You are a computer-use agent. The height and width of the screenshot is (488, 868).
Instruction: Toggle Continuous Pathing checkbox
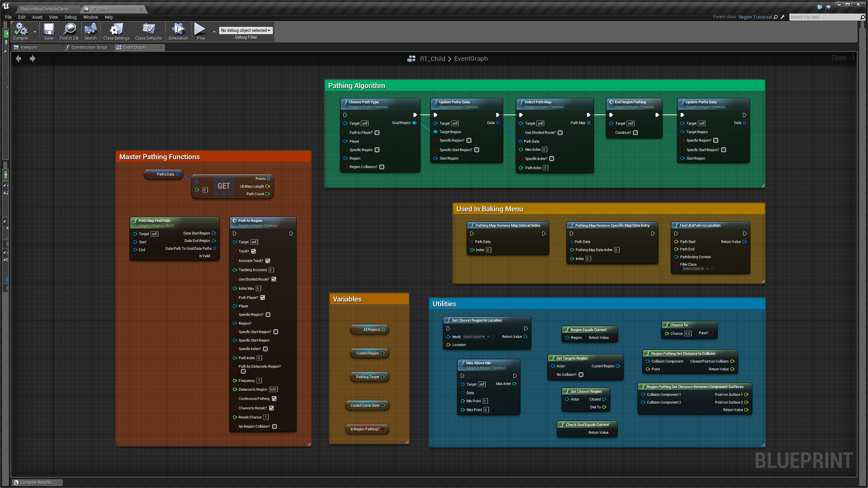274,399
